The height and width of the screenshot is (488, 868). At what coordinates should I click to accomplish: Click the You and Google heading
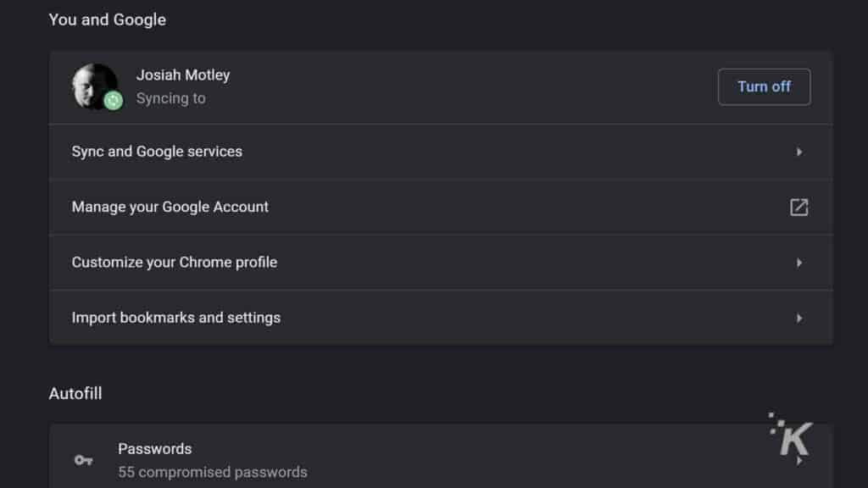point(108,20)
